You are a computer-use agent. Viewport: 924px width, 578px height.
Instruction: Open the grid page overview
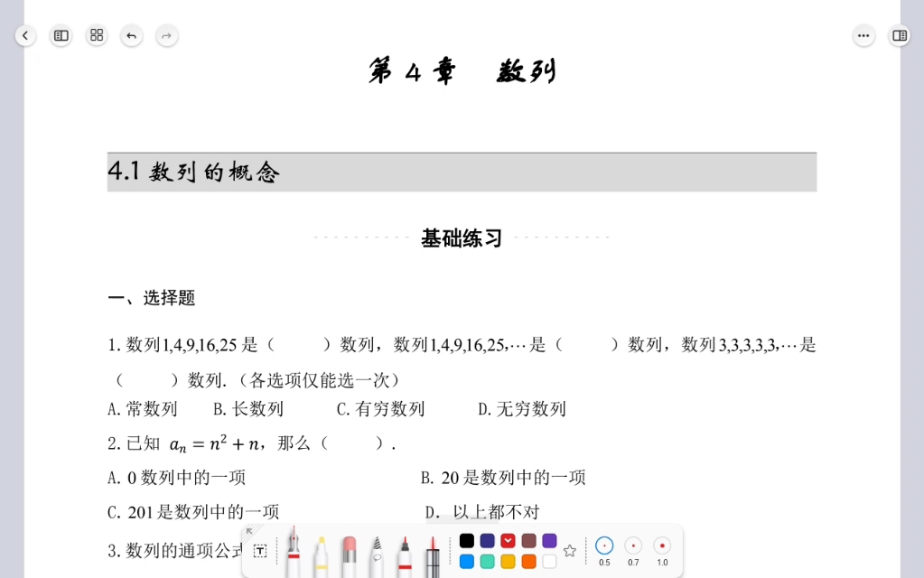tap(96, 35)
